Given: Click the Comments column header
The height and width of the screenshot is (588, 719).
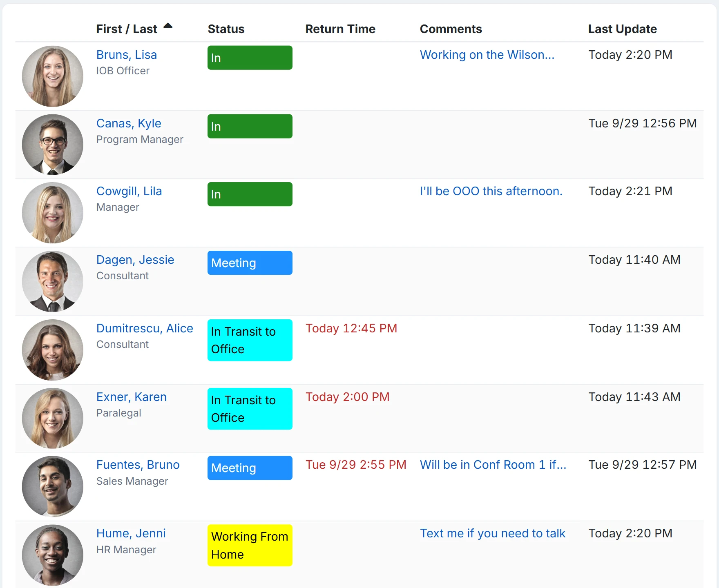Looking at the screenshot, I should (451, 29).
